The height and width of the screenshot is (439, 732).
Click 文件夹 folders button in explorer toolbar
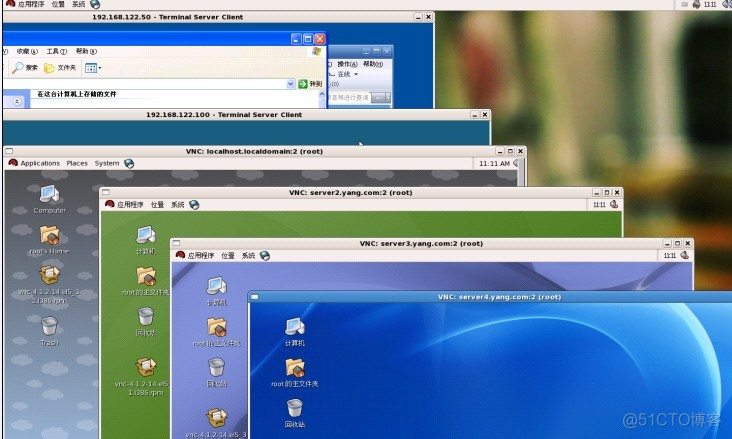tap(58, 68)
